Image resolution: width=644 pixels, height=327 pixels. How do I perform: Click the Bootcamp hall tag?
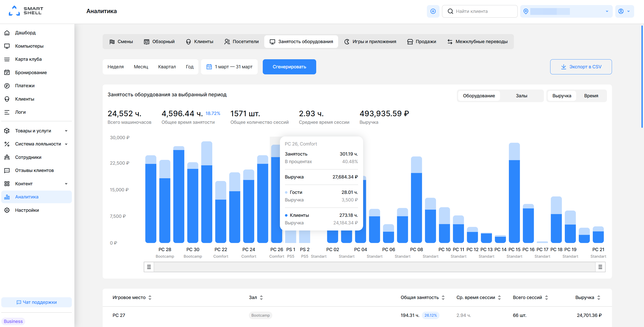pos(260,315)
